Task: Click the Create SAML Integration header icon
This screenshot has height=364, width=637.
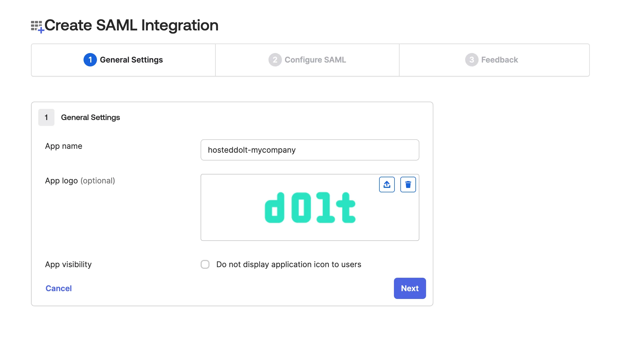Action: tap(37, 25)
